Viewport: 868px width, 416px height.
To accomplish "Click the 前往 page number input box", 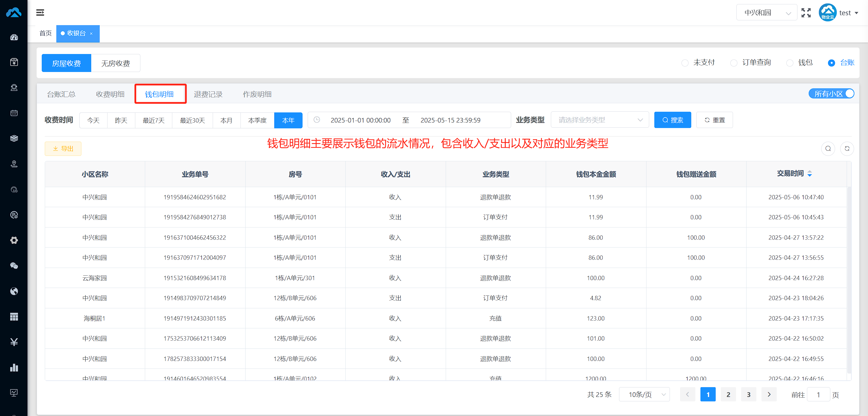I will pos(818,395).
